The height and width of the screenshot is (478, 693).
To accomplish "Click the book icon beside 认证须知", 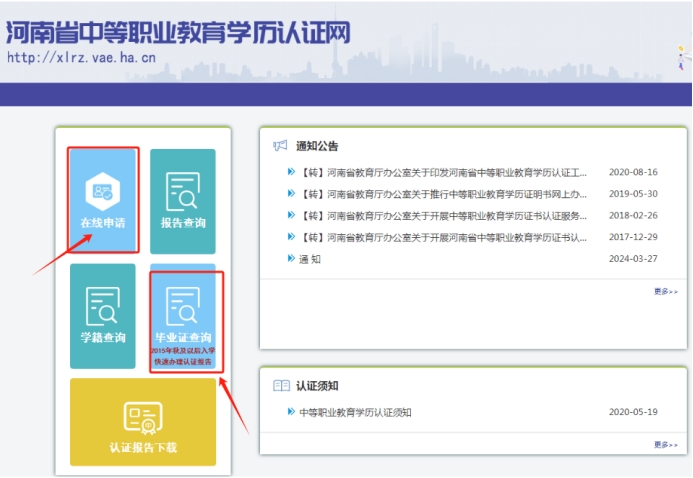I will (x=280, y=385).
